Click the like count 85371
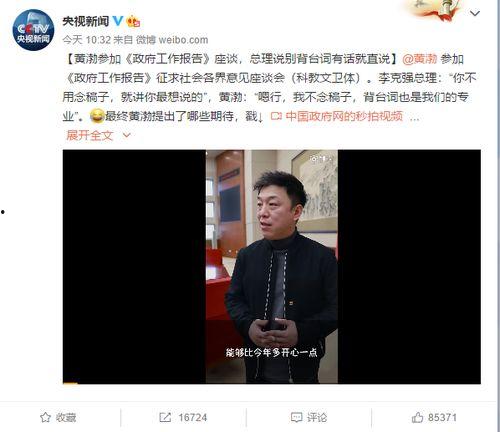The width and height of the screenshot is (500, 432). 442,417
